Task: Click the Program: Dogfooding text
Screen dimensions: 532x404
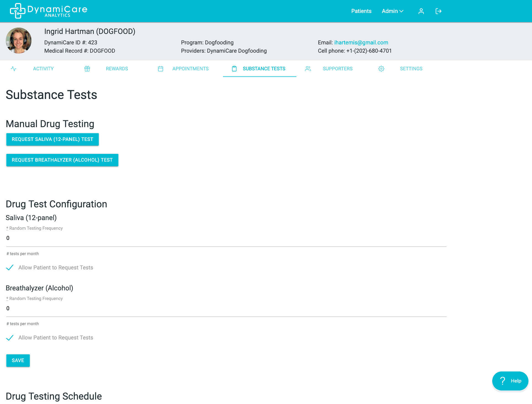Action: (x=207, y=42)
